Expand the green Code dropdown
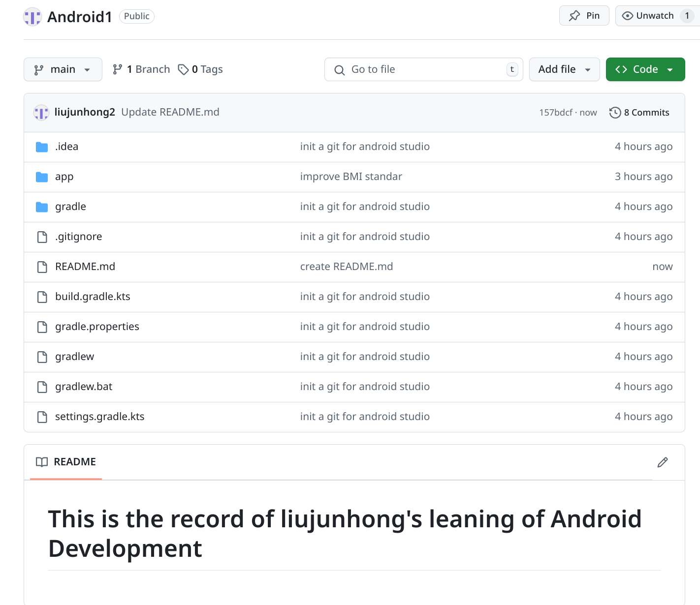The width and height of the screenshot is (700, 605). pos(645,69)
